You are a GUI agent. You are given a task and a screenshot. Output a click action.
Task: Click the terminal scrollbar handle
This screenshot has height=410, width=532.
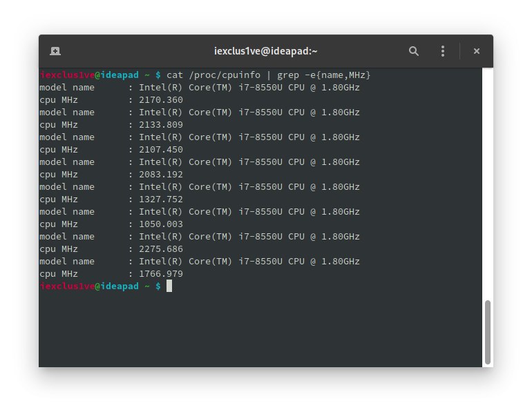coord(488,332)
